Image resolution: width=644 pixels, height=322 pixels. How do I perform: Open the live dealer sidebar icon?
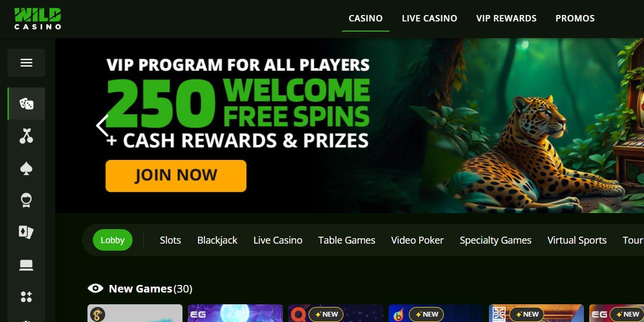pyautogui.click(x=26, y=201)
